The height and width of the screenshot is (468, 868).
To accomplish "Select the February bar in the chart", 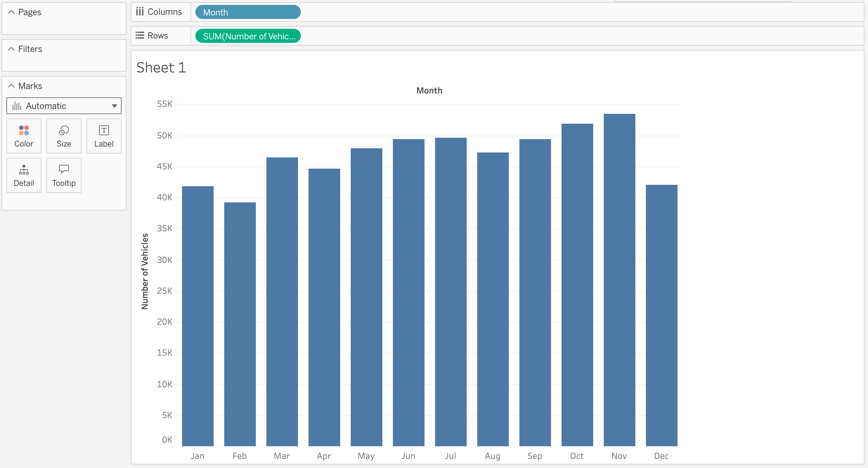I will [240, 316].
